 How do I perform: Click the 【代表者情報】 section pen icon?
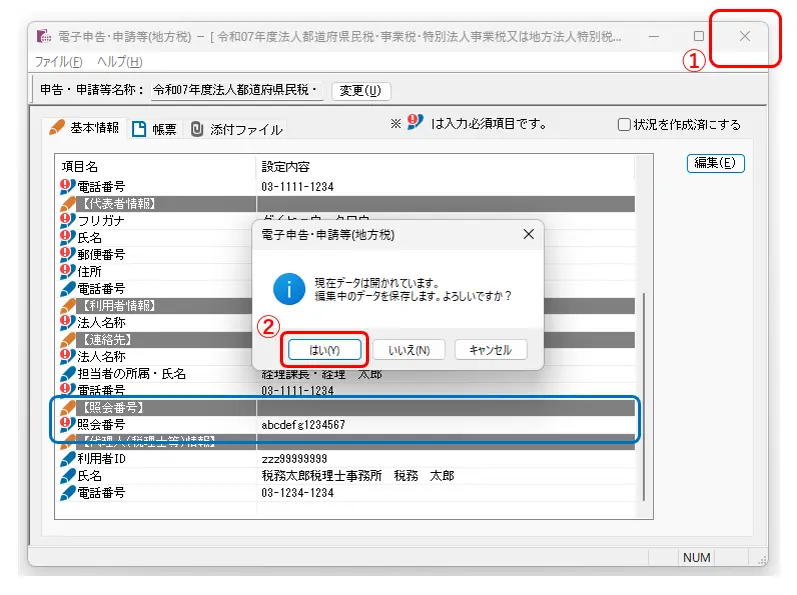click(68, 204)
